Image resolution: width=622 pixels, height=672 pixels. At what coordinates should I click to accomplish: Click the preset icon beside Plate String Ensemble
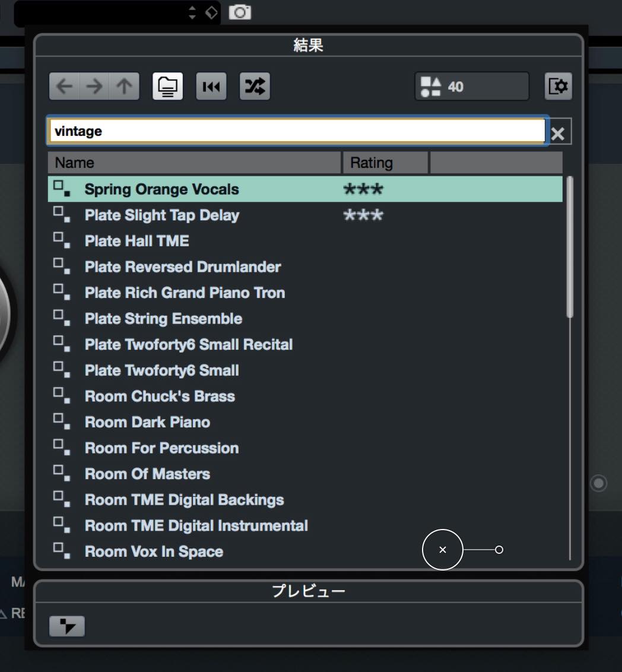click(x=62, y=318)
